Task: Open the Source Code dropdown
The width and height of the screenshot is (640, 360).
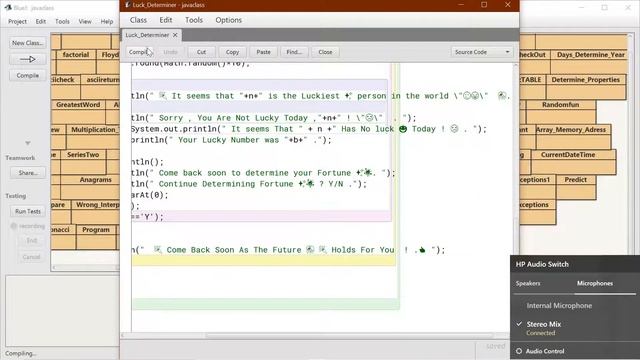Action: (482, 52)
